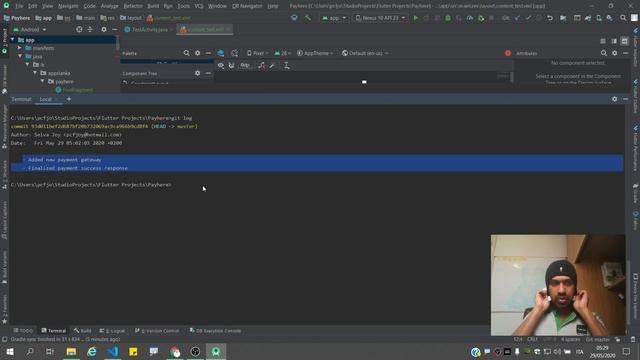Viewport: 640px width, 360px height.
Task: Open the DB Navigator menu
Action: click(x=247, y=6)
